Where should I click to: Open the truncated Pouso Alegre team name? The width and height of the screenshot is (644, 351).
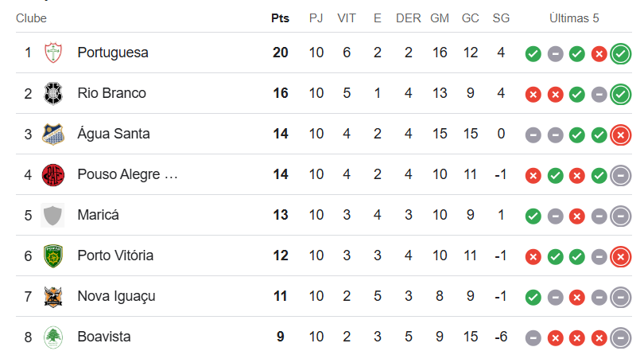click(x=127, y=174)
